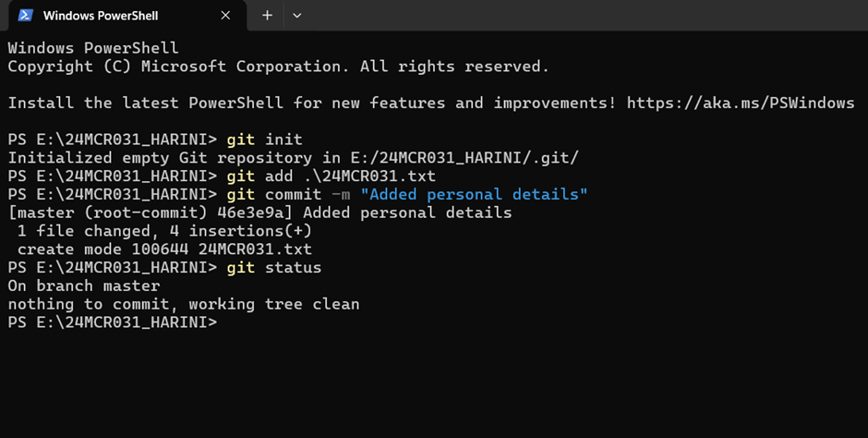Click '1 file changed, 4 insertions(+)' line
The height and width of the screenshot is (438, 868).
coord(164,231)
